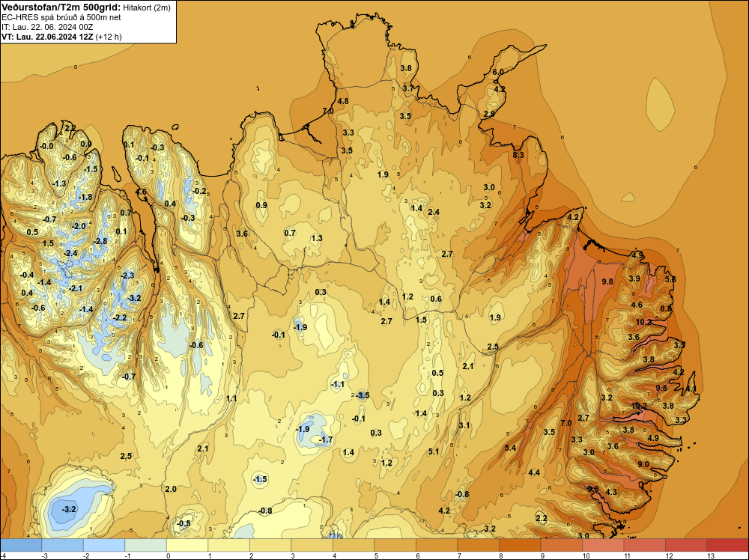
Task: Click the legend swatch between 12 and 13
Action: click(686, 545)
